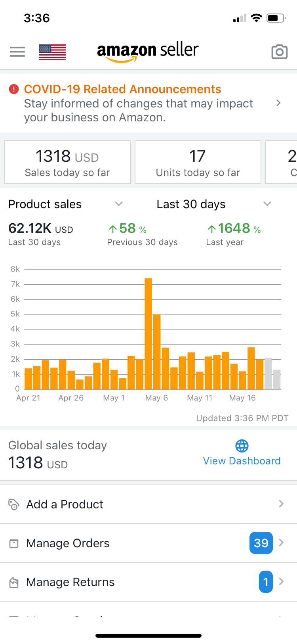The image size is (297, 644).
Task: Click the globe icon above View Dashboard
Action: [242, 446]
